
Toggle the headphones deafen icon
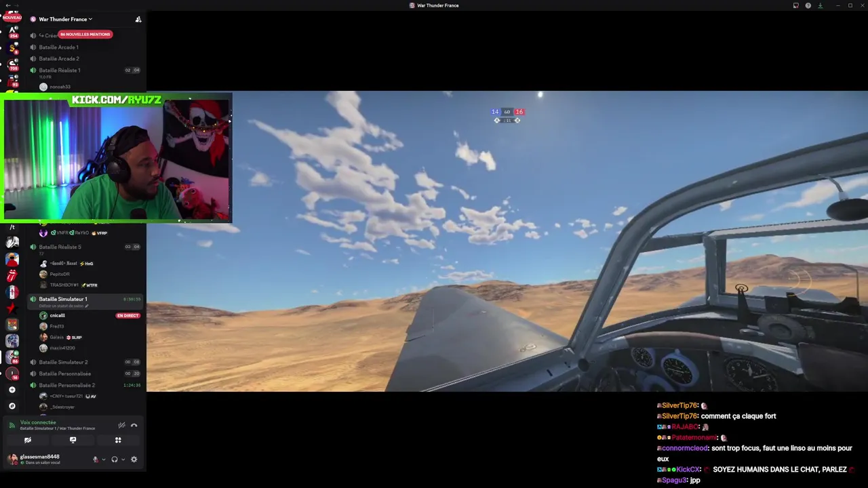coord(114,459)
